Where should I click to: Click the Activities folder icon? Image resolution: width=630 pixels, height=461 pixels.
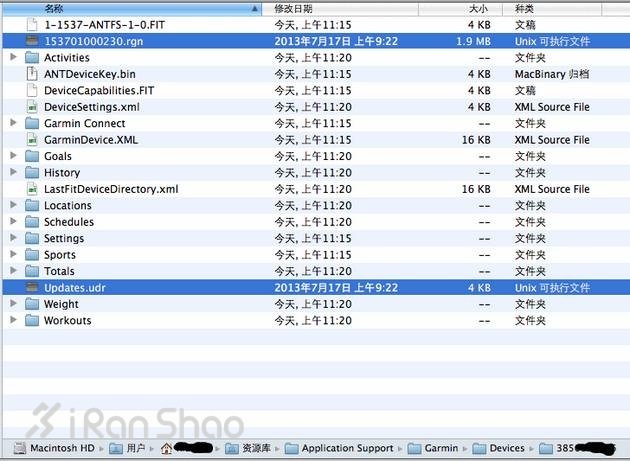33,58
